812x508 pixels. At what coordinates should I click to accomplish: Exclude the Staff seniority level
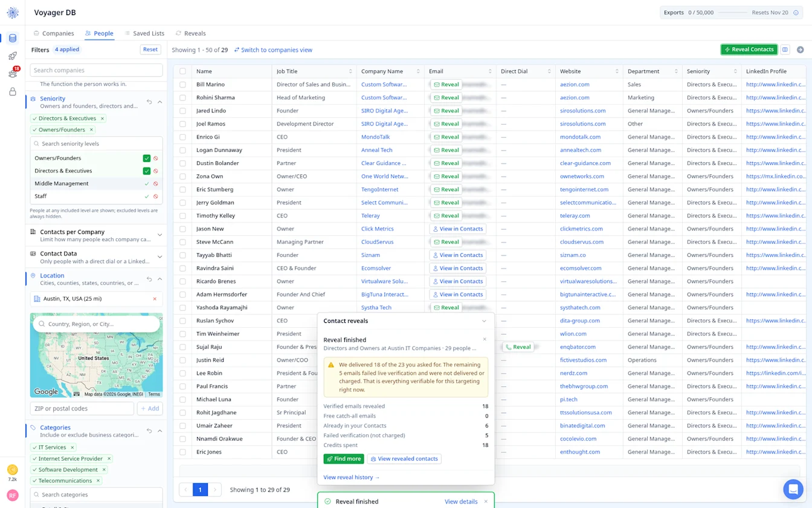point(156,197)
